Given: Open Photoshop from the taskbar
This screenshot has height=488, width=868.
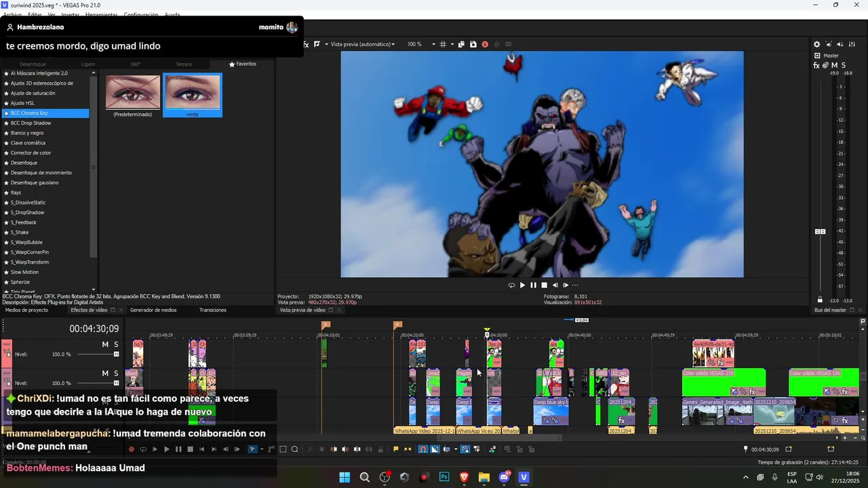Looking at the screenshot, I should (444, 477).
